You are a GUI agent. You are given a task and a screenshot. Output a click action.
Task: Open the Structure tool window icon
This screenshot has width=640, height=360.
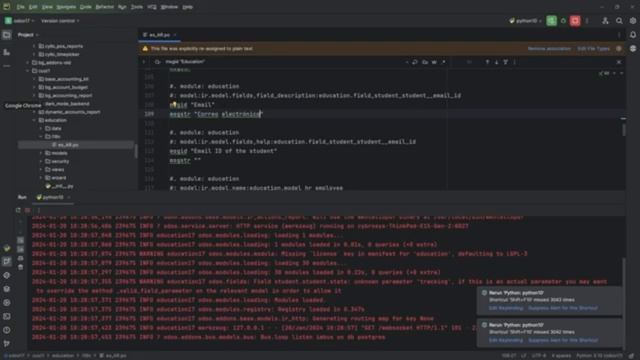tap(7, 52)
